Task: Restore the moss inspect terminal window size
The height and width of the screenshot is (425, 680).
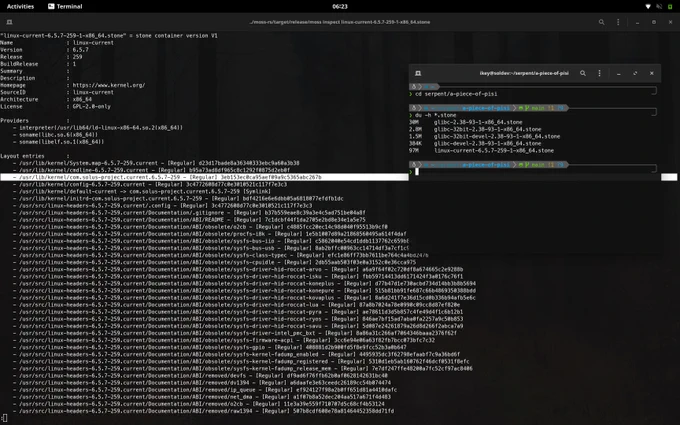Action: point(654,22)
